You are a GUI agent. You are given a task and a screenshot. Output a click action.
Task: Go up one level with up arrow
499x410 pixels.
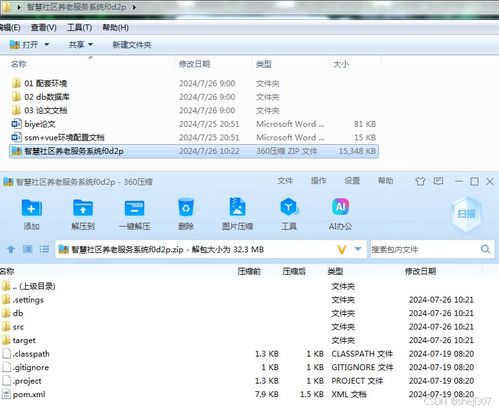click(11, 249)
